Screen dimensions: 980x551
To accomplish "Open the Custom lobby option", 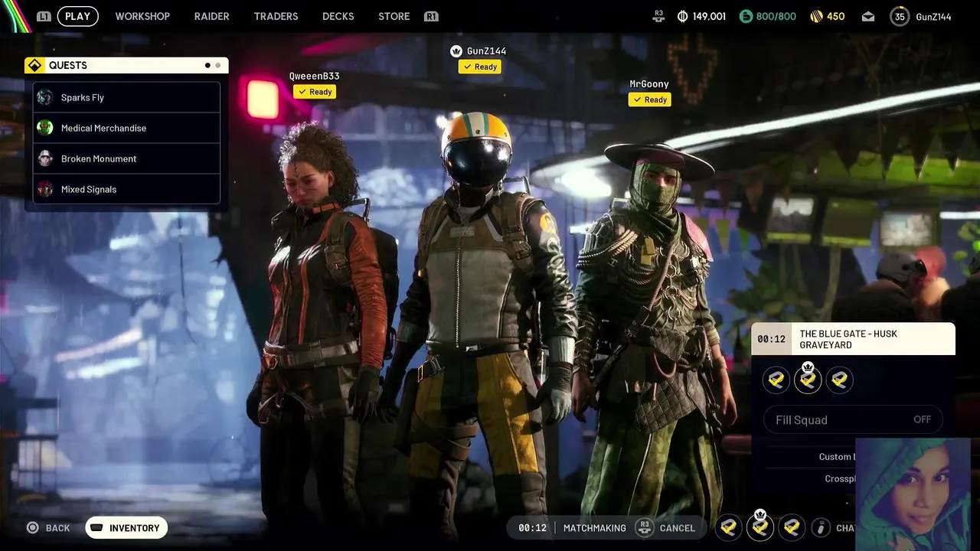I will 835,457.
